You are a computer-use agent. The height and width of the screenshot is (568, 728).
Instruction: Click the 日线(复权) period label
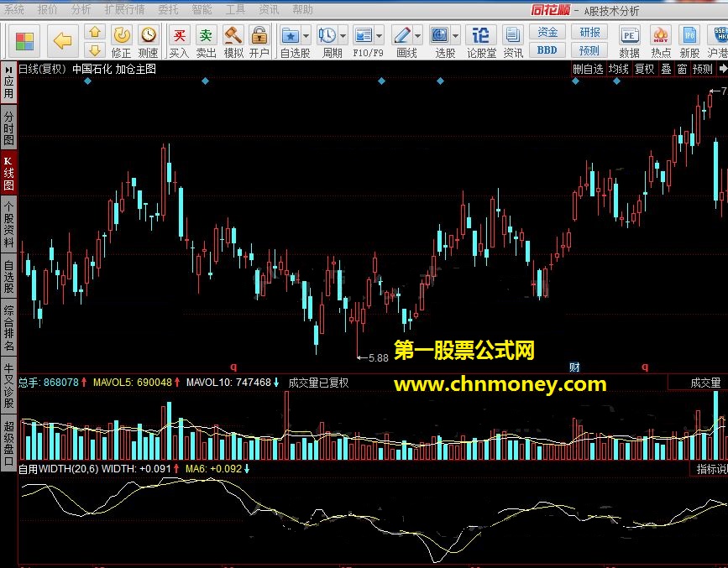[42, 69]
